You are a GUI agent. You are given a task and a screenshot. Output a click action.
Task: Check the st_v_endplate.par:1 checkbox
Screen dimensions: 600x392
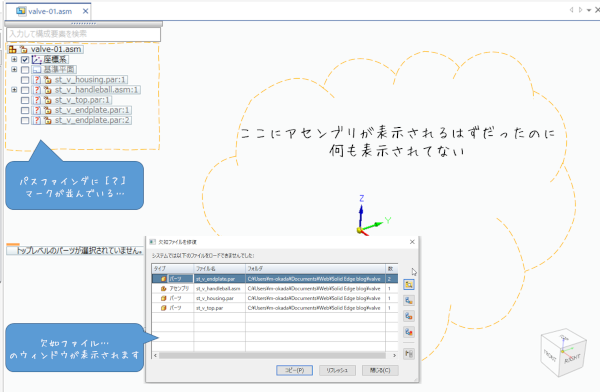pos(25,110)
